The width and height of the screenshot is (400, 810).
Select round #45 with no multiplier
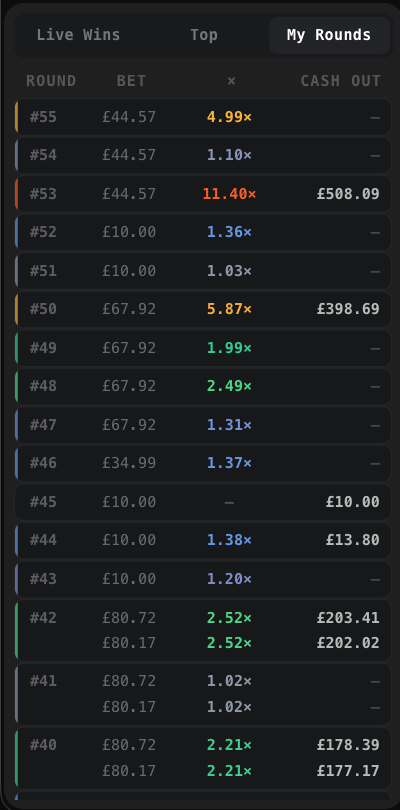(203, 502)
